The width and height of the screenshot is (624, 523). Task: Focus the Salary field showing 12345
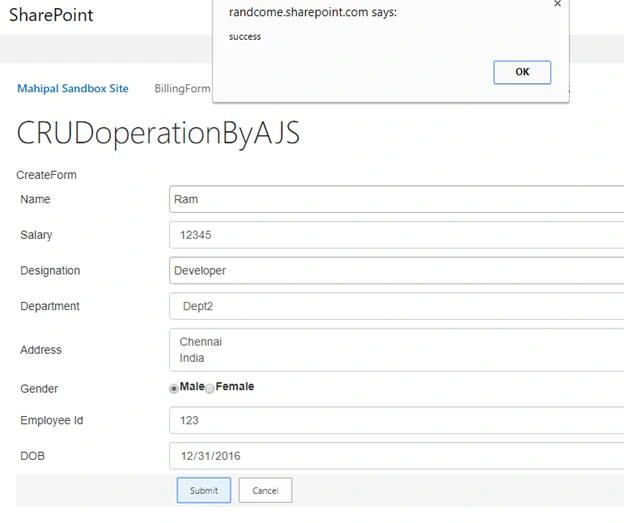pyautogui.click(x=396, y=235)
